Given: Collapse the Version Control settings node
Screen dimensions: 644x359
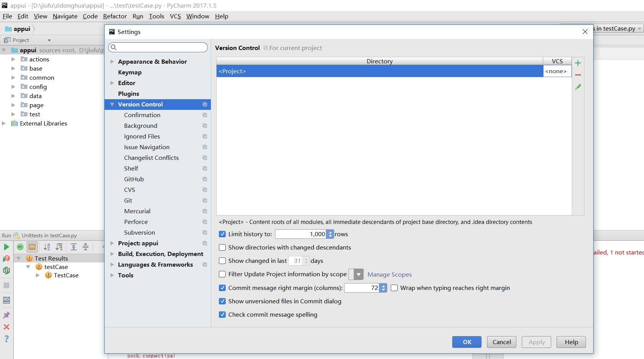Looking at the screenshot, I should point(112,104).
